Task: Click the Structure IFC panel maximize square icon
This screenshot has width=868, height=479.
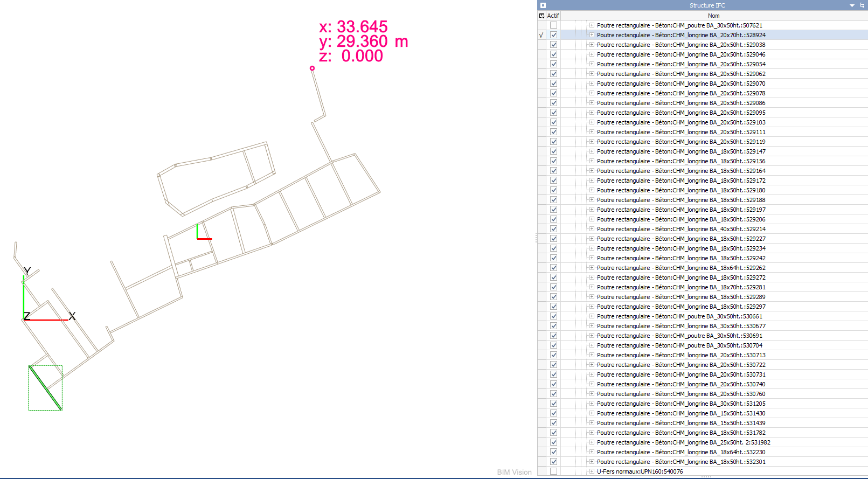Action: click(x=543, y=5)
